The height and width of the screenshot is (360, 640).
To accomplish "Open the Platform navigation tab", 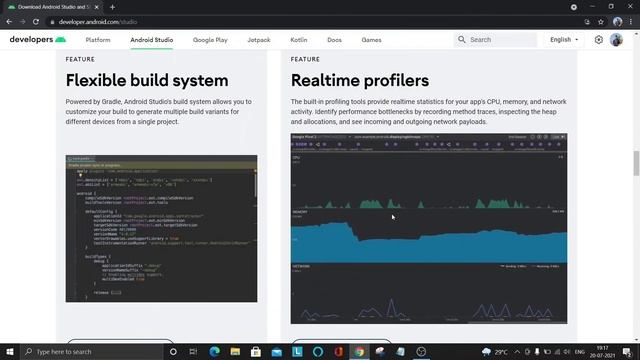I will pos(98,40).
